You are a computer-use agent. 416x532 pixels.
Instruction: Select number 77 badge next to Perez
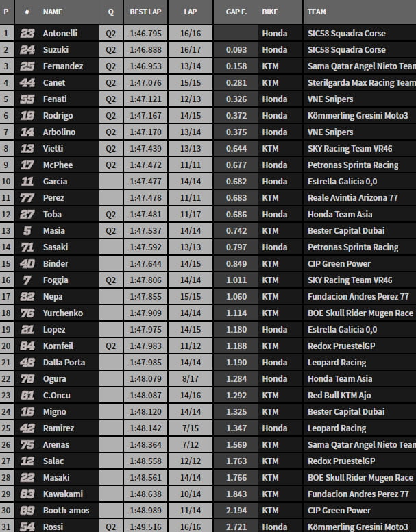click(x=27, y=197)
